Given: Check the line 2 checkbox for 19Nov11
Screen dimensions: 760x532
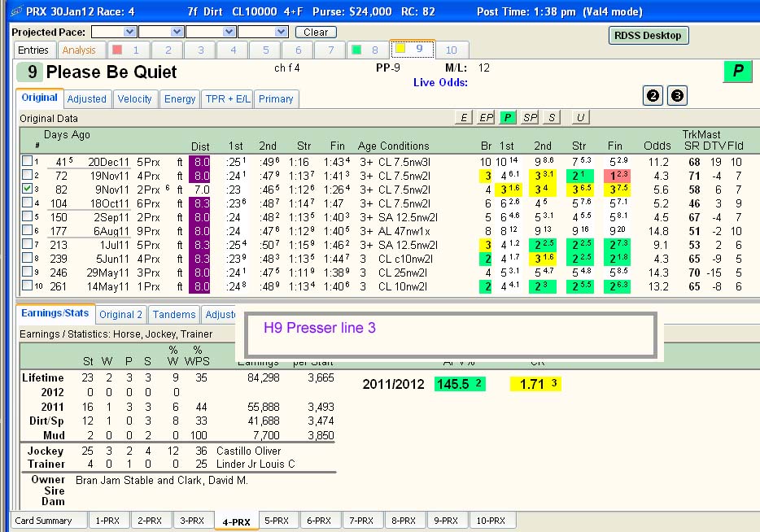Looking at the screenshot, I should [x=27, y=175].
